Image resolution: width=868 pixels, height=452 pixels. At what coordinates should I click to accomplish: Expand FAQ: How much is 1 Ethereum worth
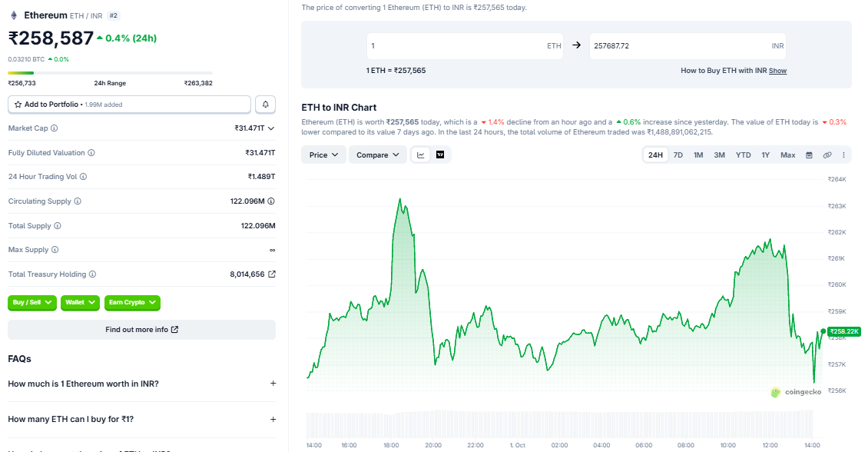141,384
